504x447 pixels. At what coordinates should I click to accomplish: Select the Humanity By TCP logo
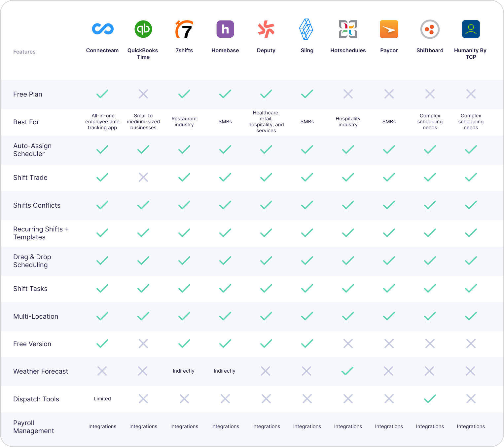coord(471,29)
